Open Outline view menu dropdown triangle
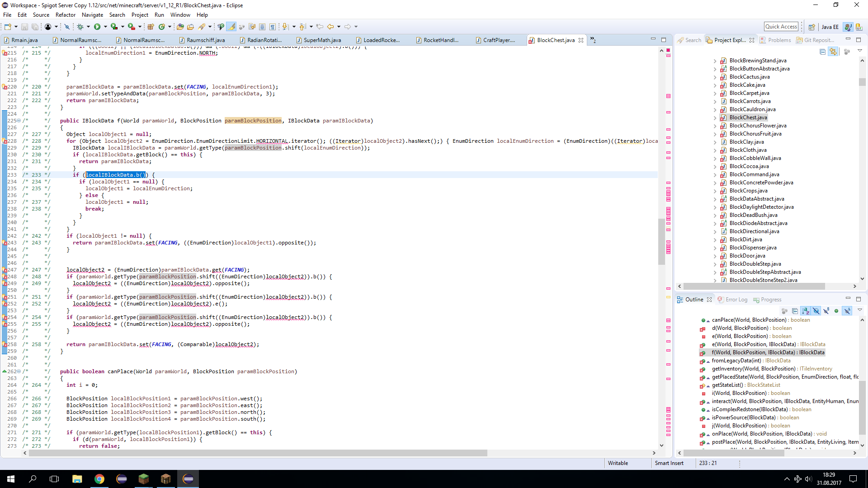The width and height of the screenshot is (868, 488). [859, 310]
